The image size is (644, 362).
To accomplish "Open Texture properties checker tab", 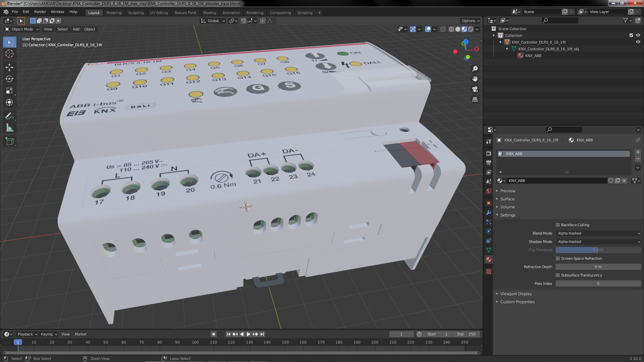I will [489, 271].
